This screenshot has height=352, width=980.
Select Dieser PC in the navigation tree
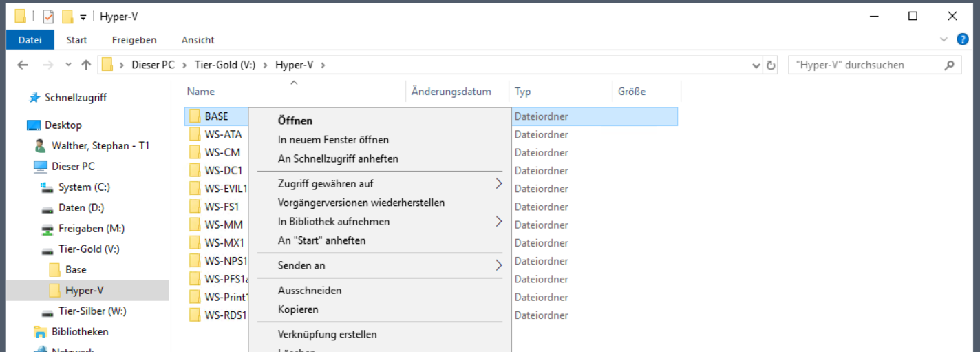pos(73,166)
